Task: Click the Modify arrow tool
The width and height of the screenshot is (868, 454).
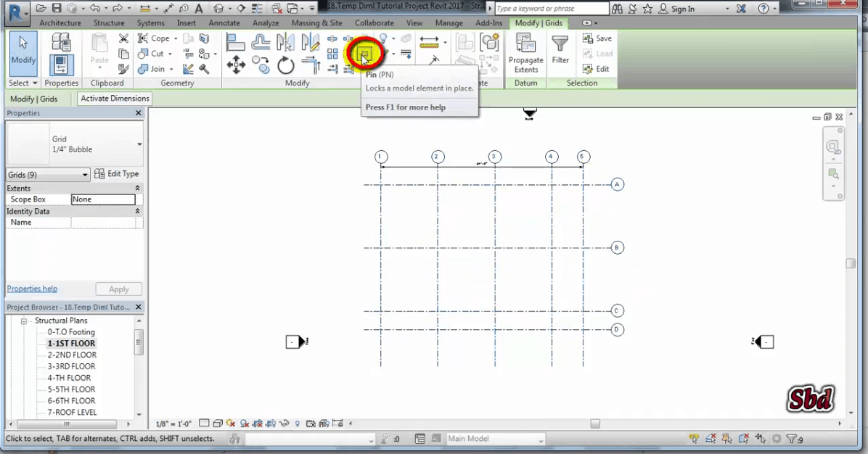Action: point(23,51)
